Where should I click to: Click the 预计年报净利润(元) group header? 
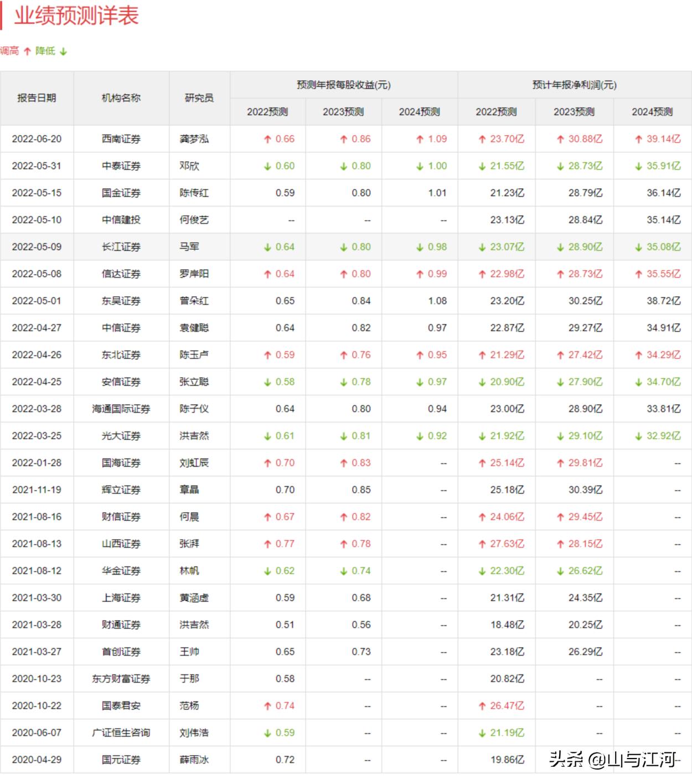pos(574,85)
